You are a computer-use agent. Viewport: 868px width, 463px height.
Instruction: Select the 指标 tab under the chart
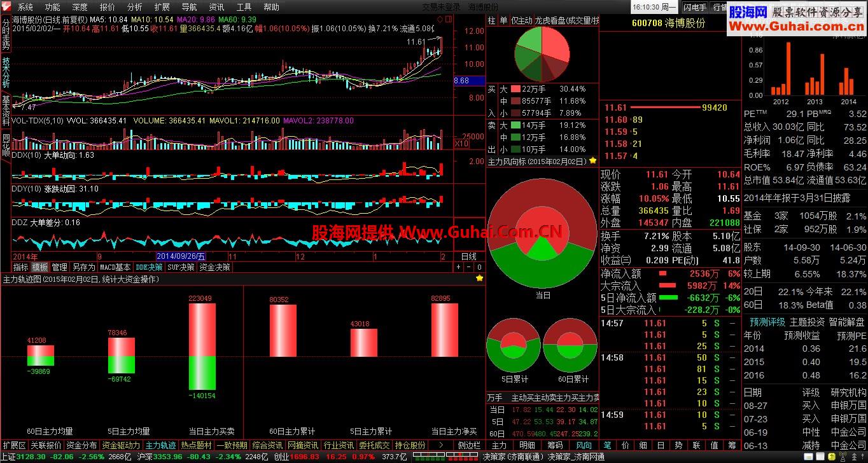tap(21, 268)
